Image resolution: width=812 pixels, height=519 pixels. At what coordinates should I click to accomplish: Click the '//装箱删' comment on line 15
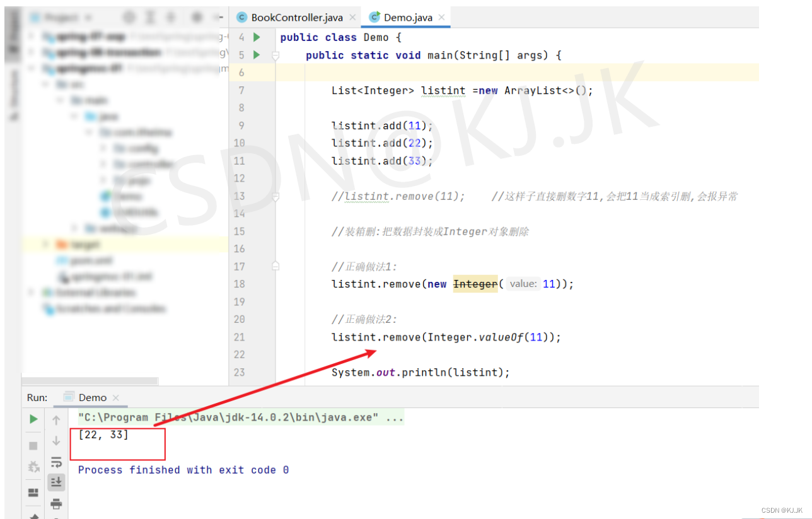click(430, 231)
